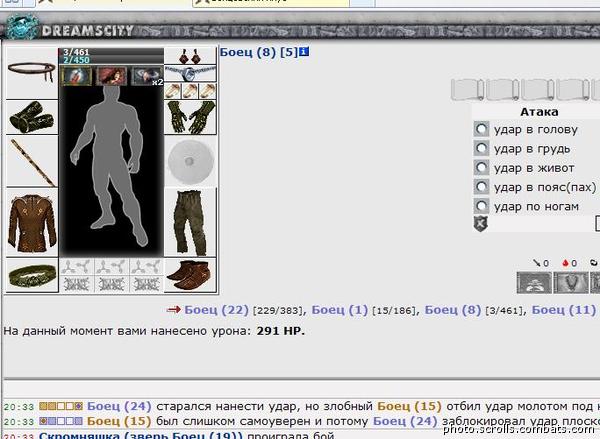Click the sword hit counter icon

(537, 263)
